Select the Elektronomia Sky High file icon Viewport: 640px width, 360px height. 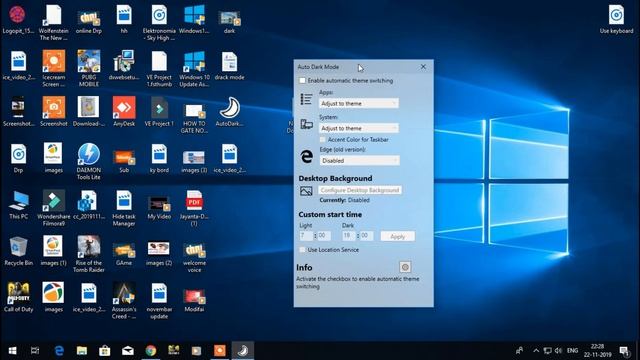(159, 22)
